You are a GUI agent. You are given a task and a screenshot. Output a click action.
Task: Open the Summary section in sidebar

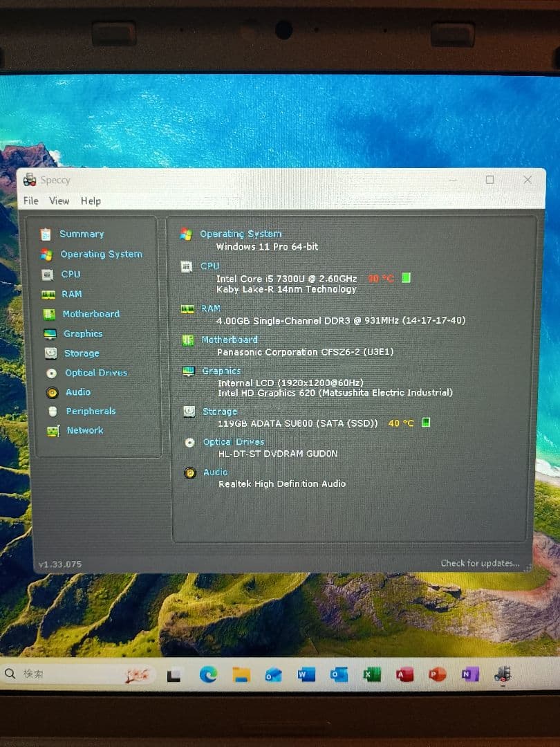click(82, 234)
